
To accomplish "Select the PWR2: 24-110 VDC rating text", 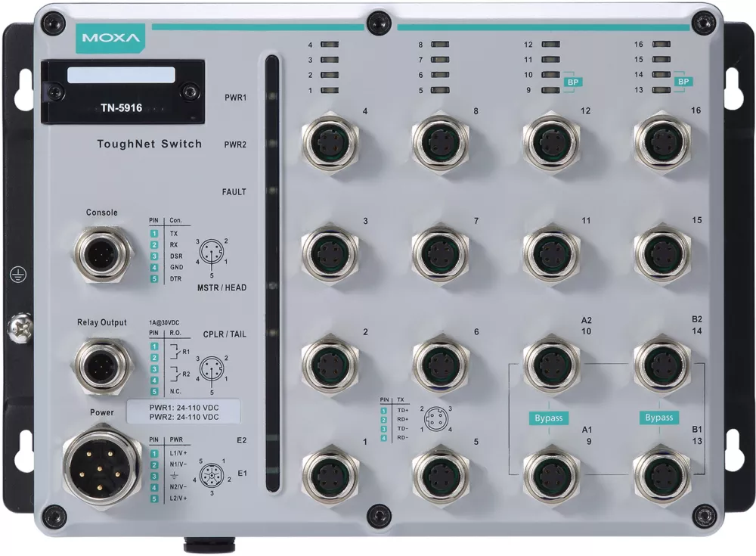I will (184, 417).
